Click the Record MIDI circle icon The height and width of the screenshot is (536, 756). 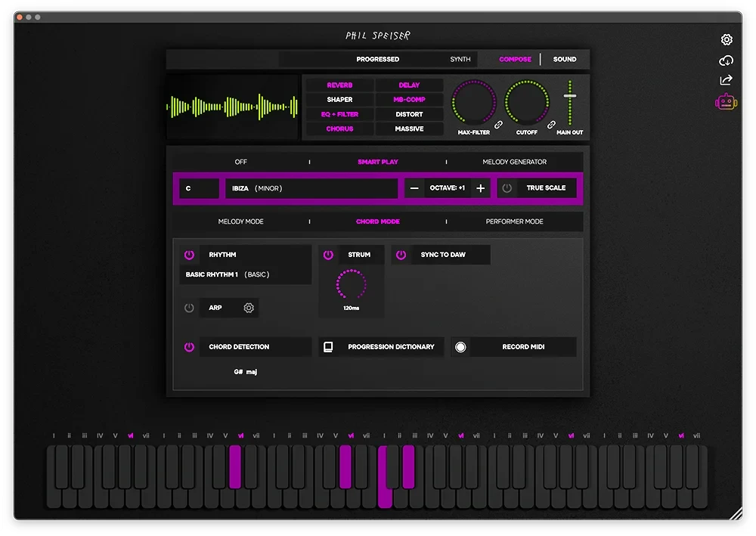460,347
